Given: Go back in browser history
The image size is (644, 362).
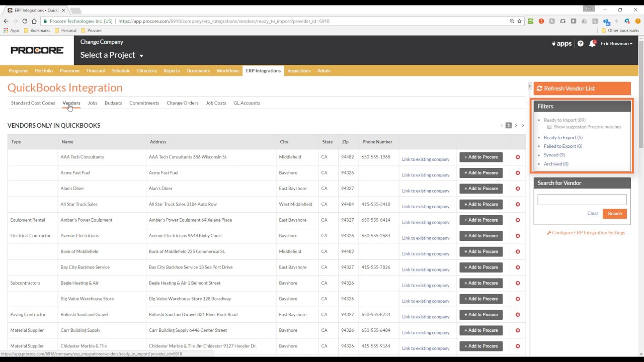Looking at the screenshot, I should (6, 21).
